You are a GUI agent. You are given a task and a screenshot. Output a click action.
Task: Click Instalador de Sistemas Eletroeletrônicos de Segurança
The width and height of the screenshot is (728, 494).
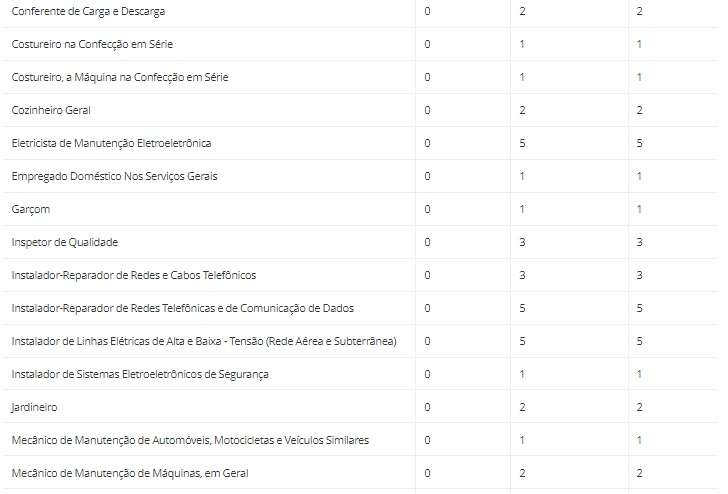pos(140,374)
